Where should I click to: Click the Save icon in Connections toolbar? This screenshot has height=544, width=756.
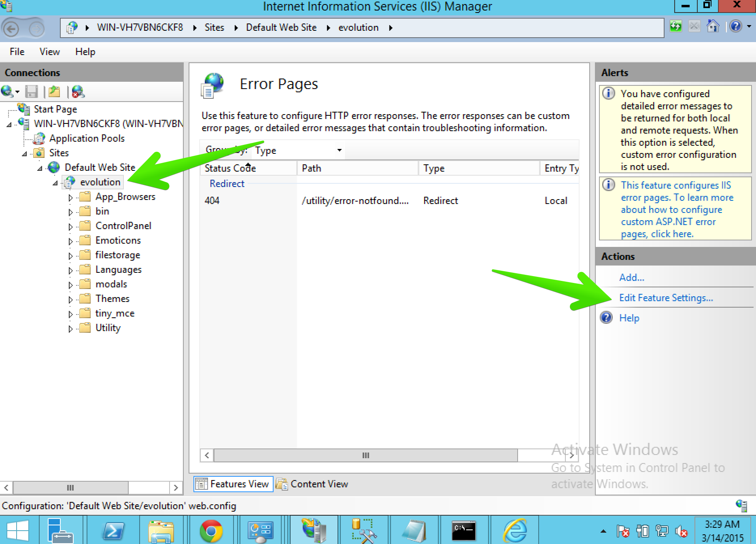[x=31, y=92]
